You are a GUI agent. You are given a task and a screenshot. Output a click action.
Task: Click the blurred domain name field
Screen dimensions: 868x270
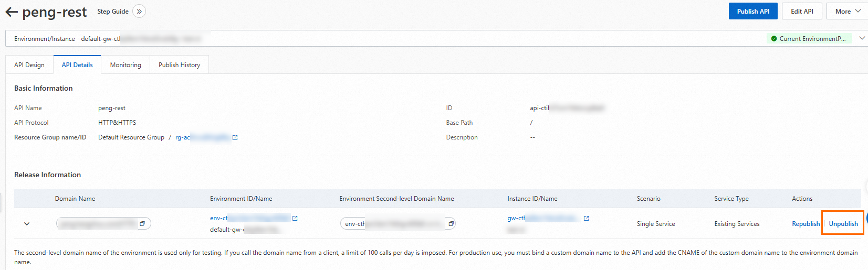click(x=103, y=224)
